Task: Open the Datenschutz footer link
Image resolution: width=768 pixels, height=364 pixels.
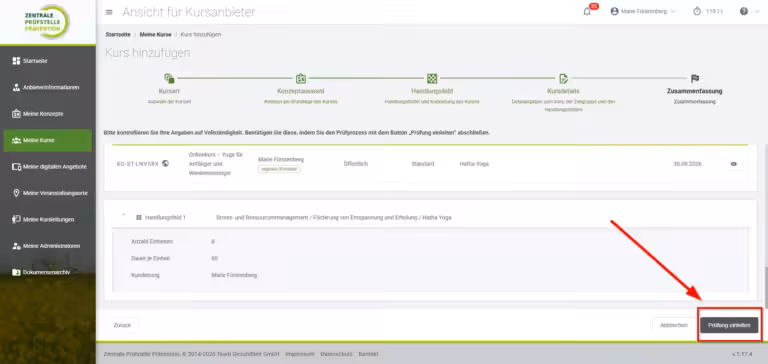Action: pos(336,354)
